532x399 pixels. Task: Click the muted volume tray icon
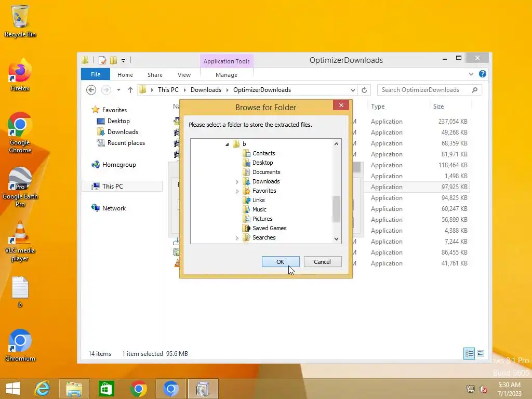coord(483,389)
